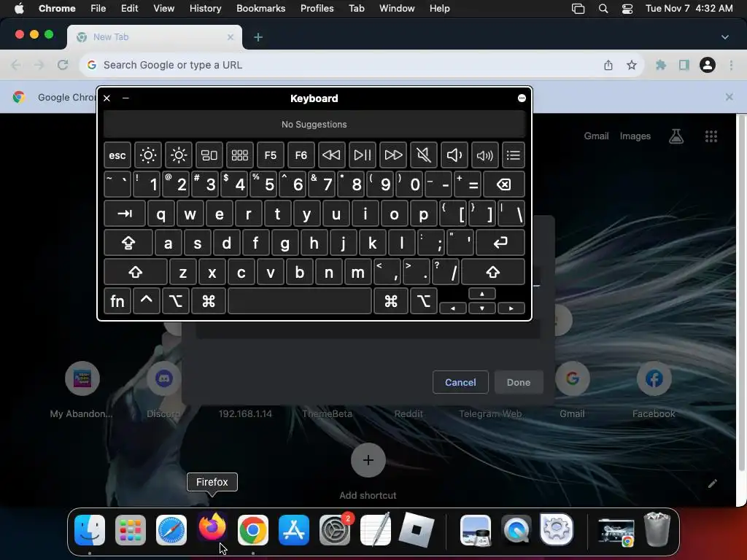Viewport: 747px width, 560px height.
Task: Toggle the left option key
Action: point(175,301)
